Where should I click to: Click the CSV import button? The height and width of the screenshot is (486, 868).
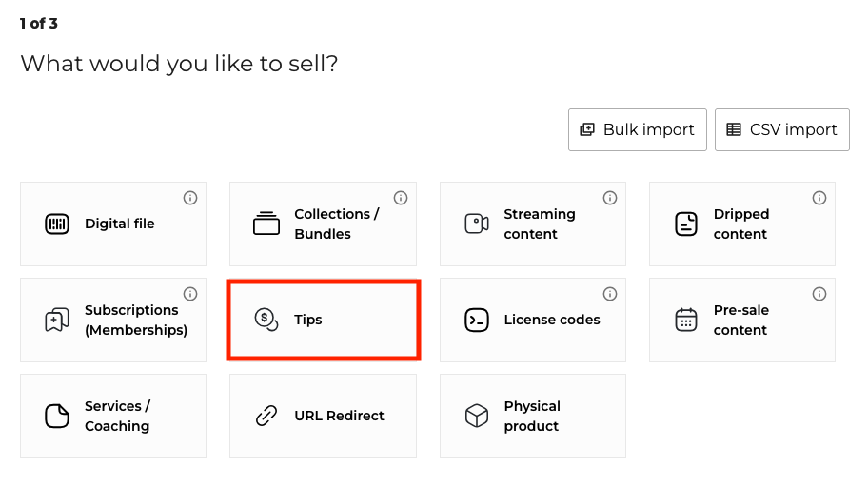pyautogui.click(x=781, y=129)
